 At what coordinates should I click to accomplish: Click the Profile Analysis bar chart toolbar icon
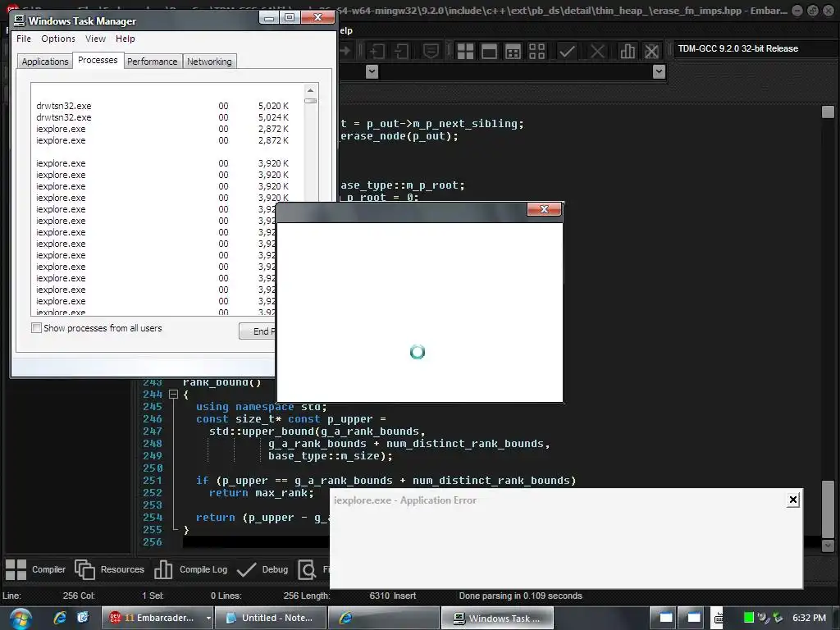pos(628,52)
